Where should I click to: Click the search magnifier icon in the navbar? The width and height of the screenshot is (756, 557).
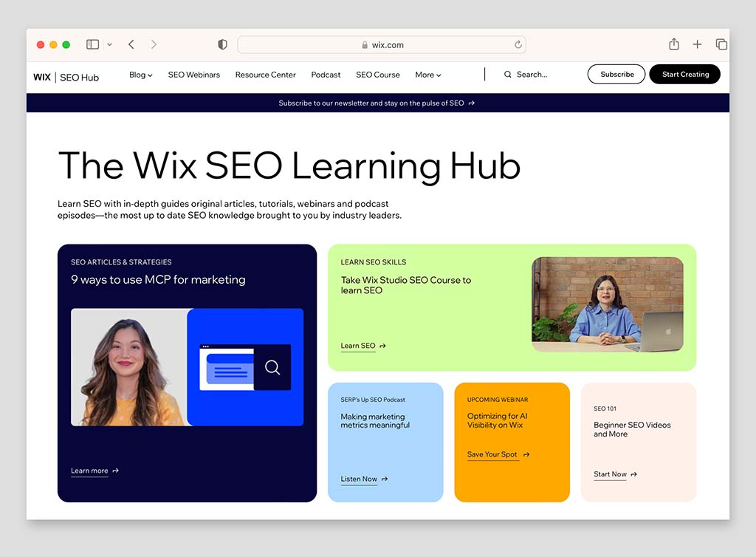coord(508,75)
